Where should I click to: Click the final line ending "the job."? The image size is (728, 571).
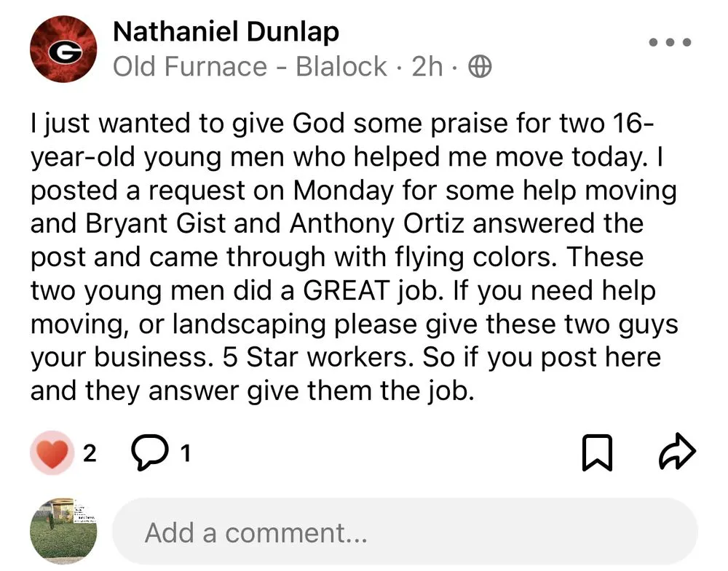coord(252,391)
